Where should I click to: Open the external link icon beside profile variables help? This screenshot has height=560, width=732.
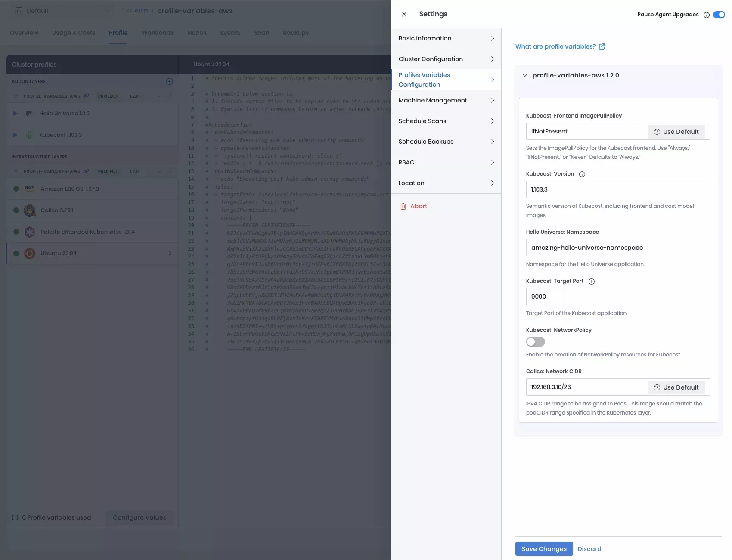602,46
